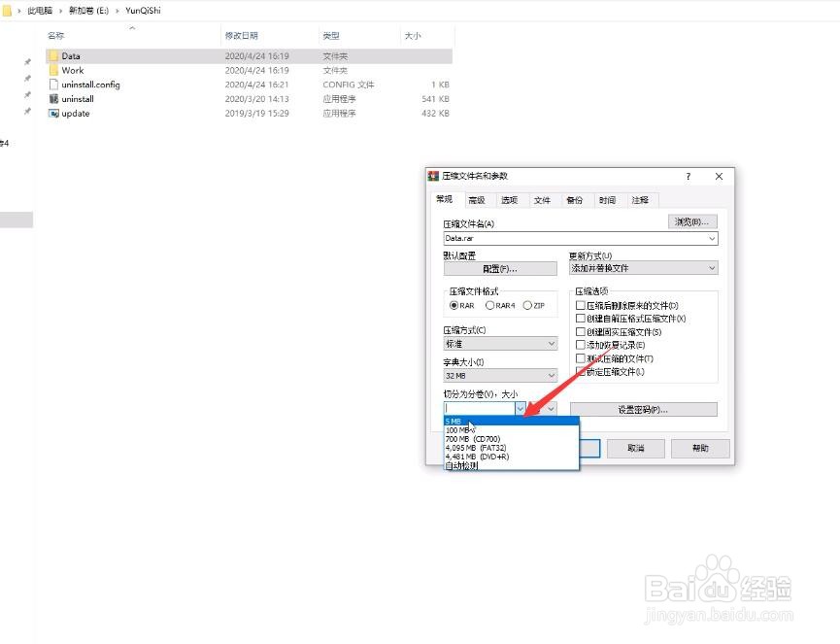Click the uninstall application icon

(x=53, y=98)
